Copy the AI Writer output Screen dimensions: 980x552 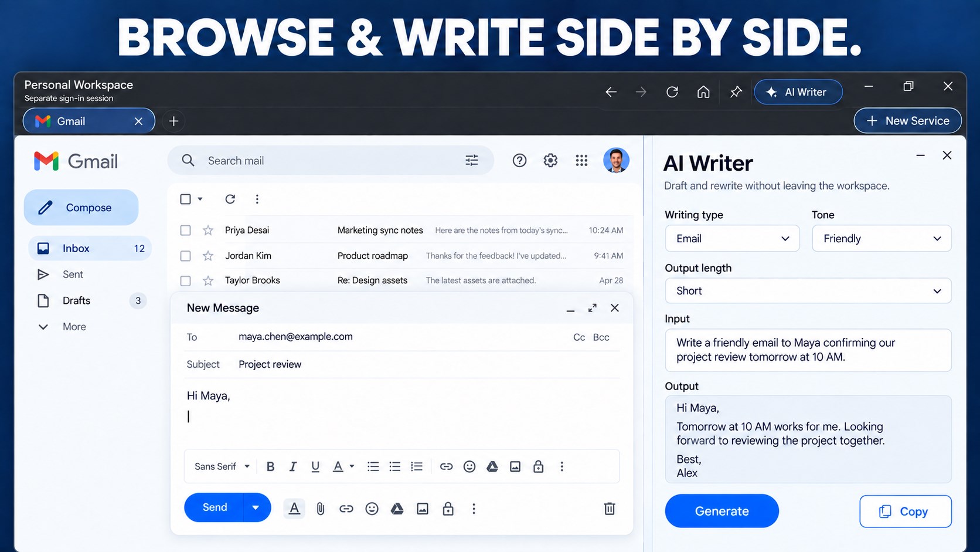tap(906, 512)
